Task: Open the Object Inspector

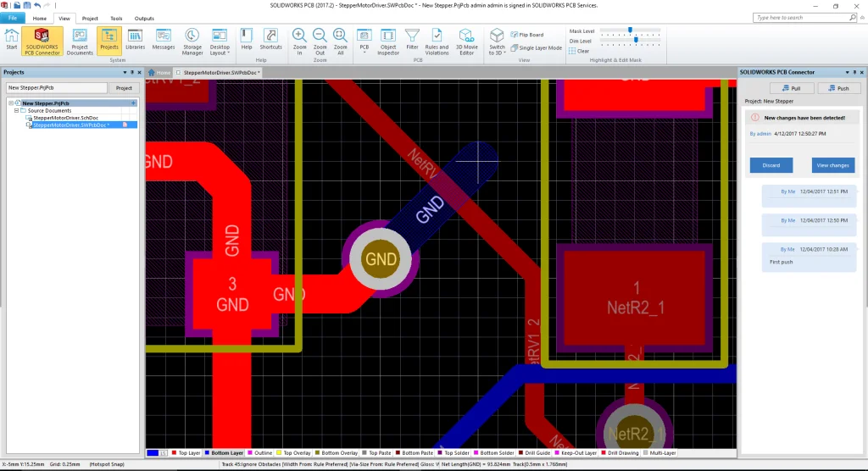Action: coord(388,41)
